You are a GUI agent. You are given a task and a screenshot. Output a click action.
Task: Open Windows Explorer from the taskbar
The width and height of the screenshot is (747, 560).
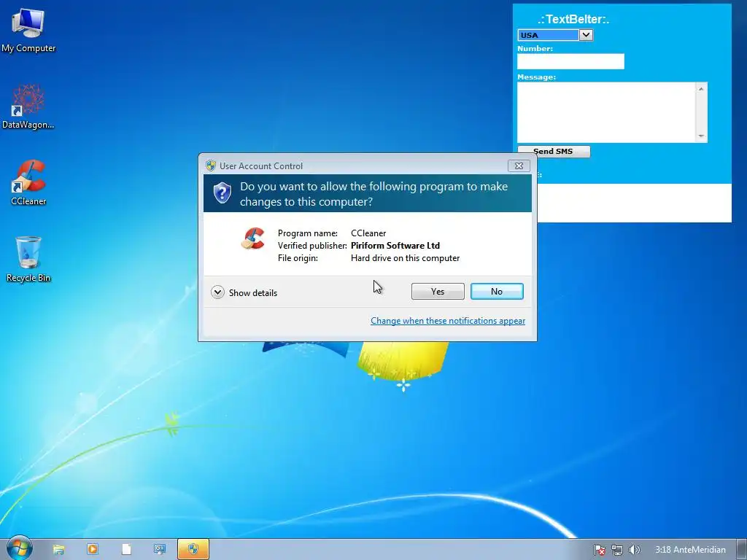point(58,550)
